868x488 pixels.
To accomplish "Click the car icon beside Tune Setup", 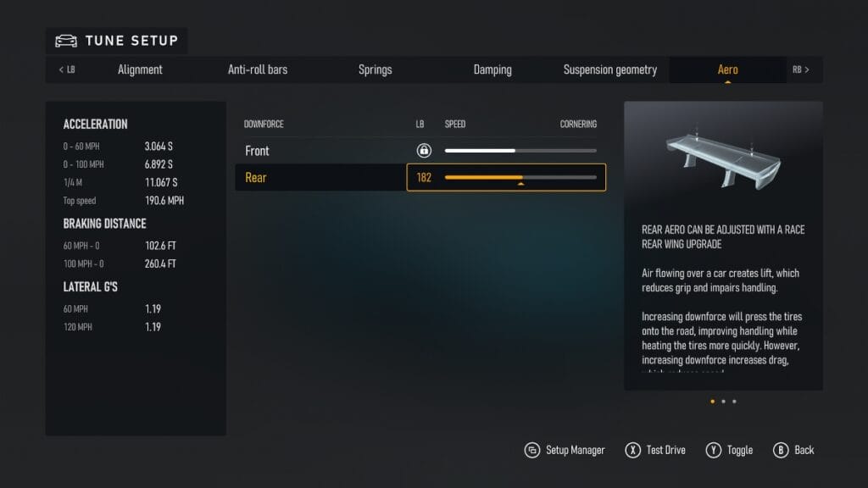I will click(x=64, y=40).
